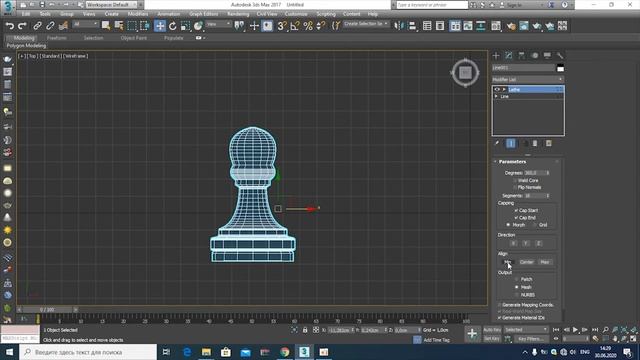Activate the Select and Place tool
Image resolution: width=640 pixels, height=360 pixels.
click(x=198, y=26)
